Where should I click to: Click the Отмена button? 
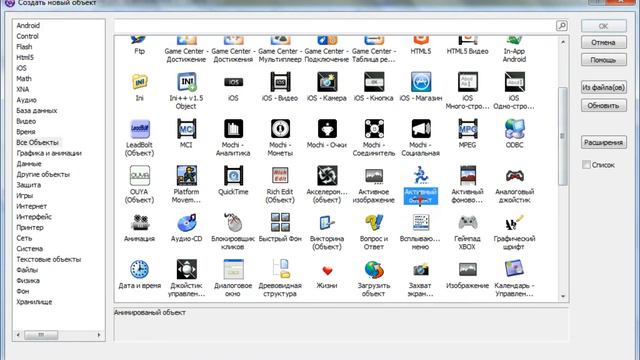click(604, 42)
